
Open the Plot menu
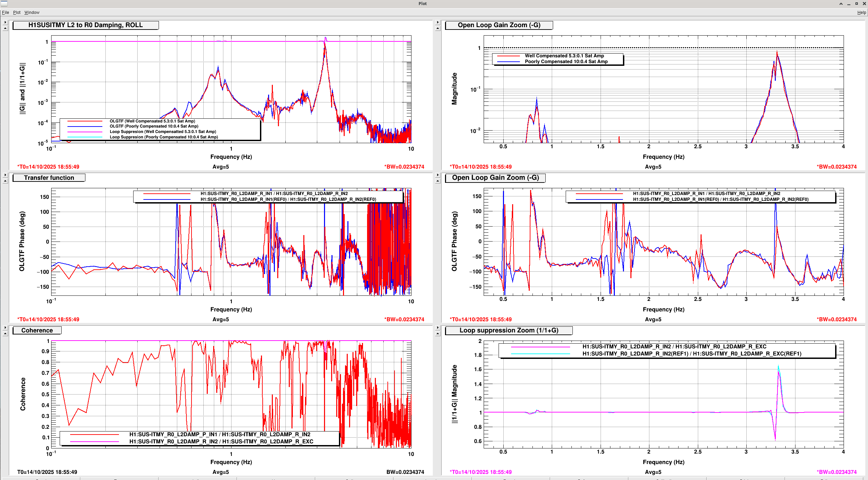pyautogui.click(x=17, y=13)
